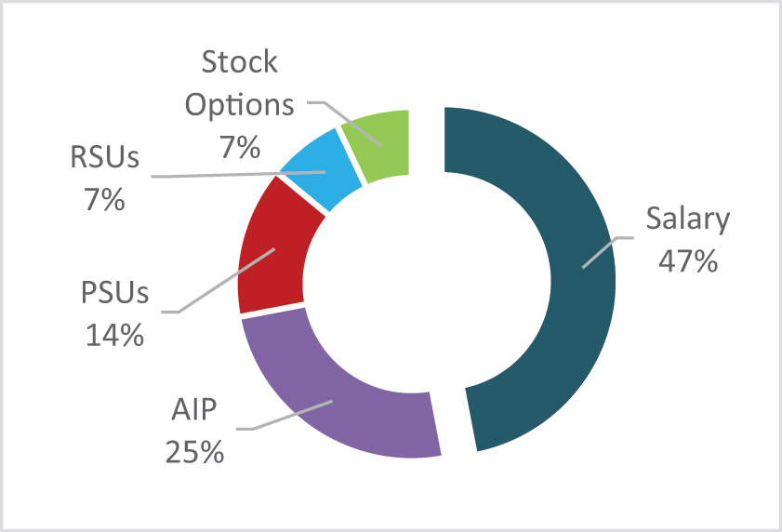Select the Salary label text
This screenshot has height=532, width=782.
(688, 219)
